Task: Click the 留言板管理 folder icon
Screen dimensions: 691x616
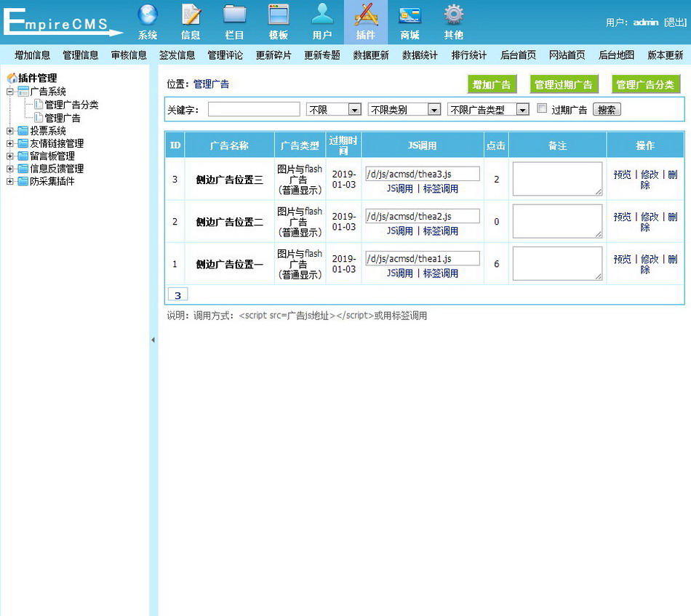Action: 23,156
